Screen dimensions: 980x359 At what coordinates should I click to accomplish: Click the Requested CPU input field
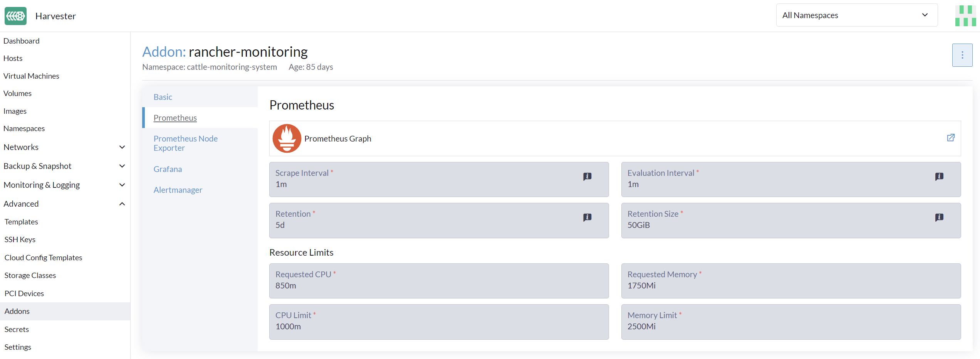coord(439,281)
